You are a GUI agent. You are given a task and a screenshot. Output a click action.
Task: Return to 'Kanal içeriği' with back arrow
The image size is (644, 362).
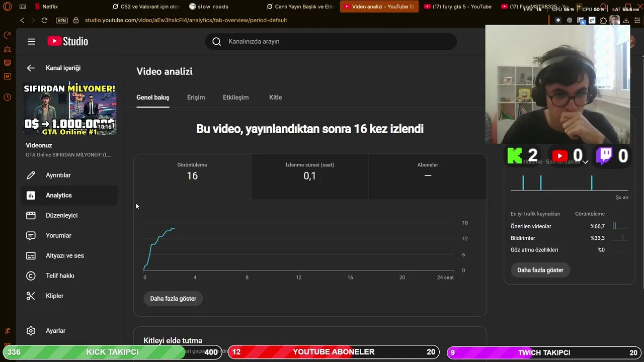(x=31, y=68)
